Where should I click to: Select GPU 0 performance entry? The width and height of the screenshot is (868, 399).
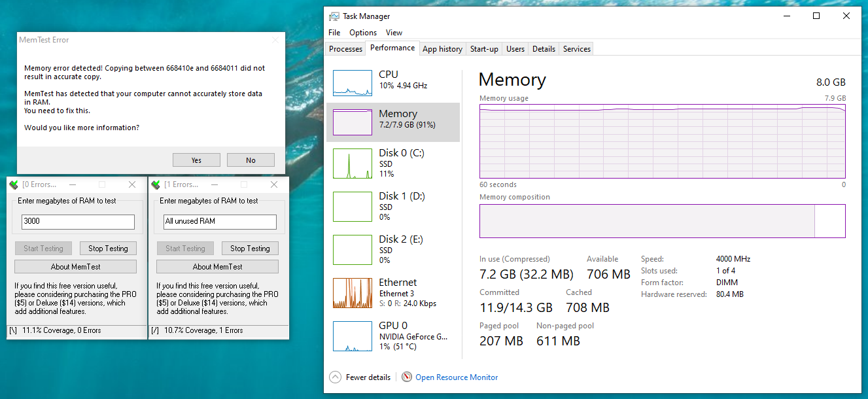[393, 336]
